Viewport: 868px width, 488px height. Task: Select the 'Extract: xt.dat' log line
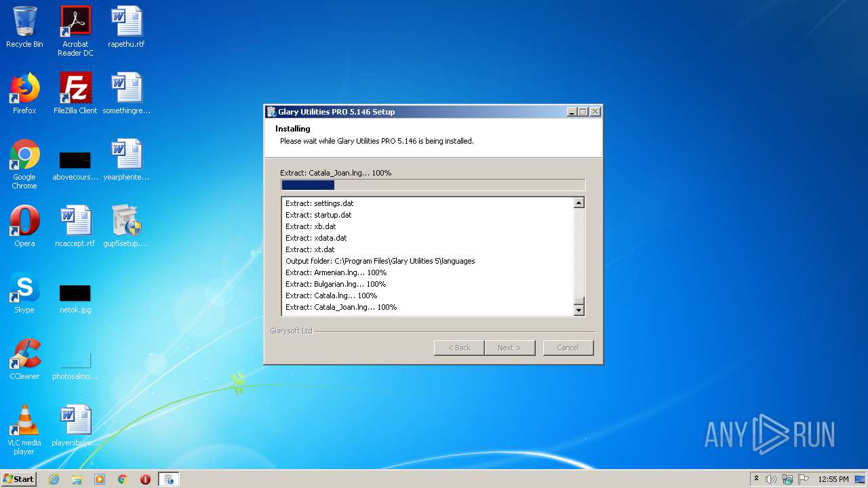(310, 249)
